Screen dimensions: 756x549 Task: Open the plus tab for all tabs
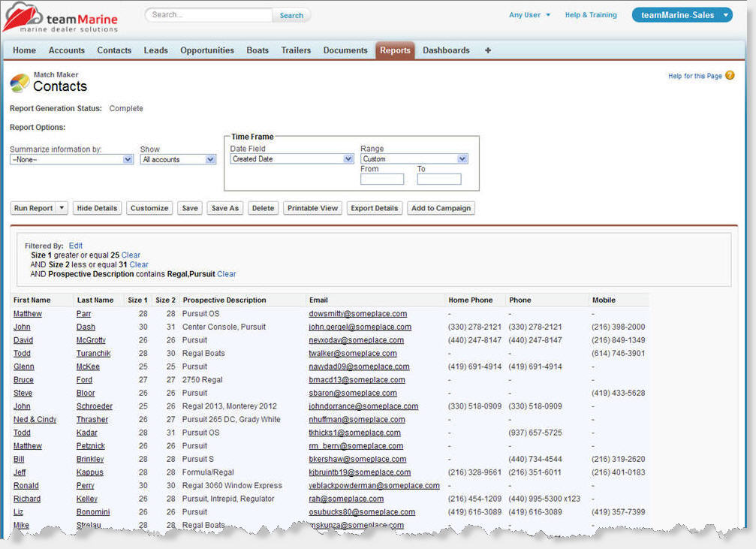point(488,50)
